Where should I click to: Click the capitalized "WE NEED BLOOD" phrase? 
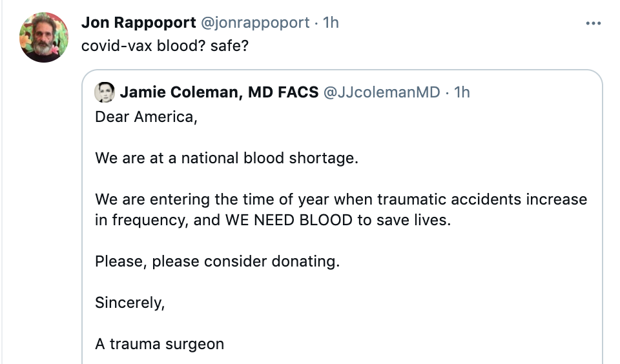click(288, 219)
